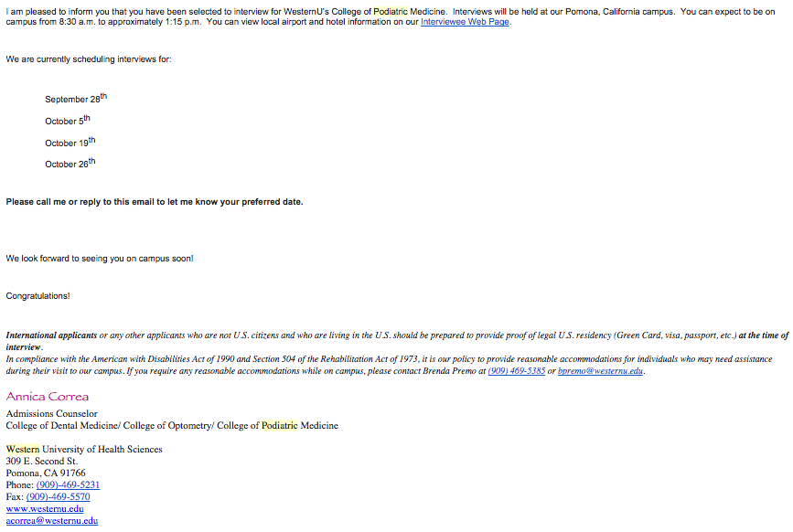Click the Annica Correa signature name
This screenshot has width=793, height=532.
(x=48, y=397)
